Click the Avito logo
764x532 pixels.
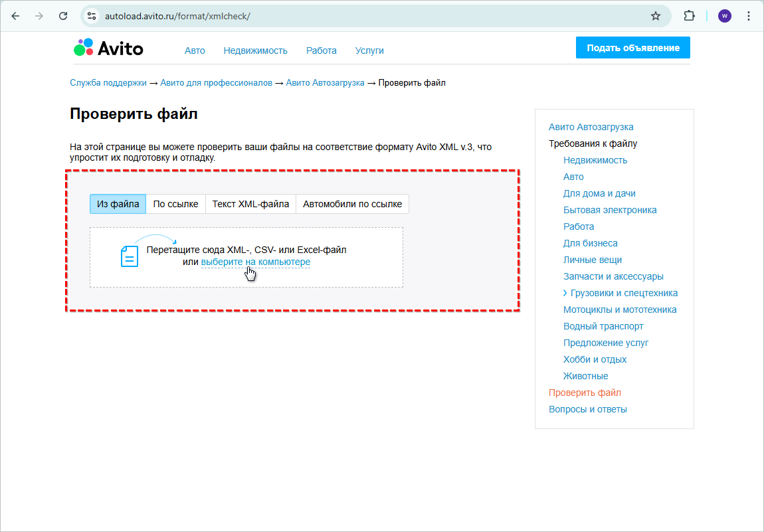point(108,48)
